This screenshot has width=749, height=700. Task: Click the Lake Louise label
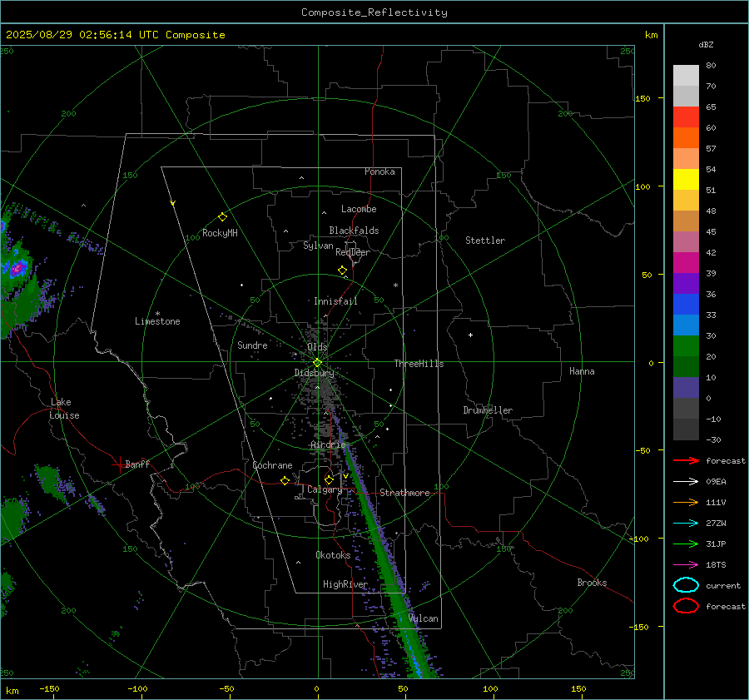pos(64,409)
